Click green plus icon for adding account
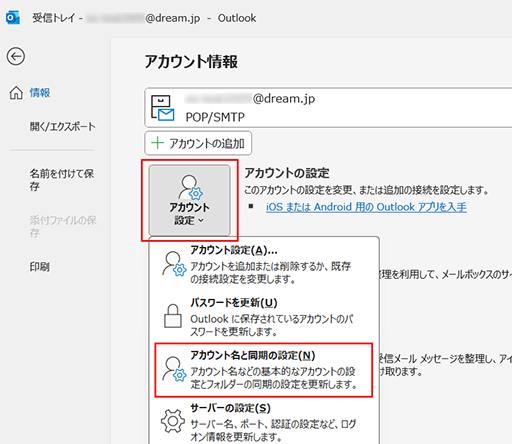 click(157, 143)
